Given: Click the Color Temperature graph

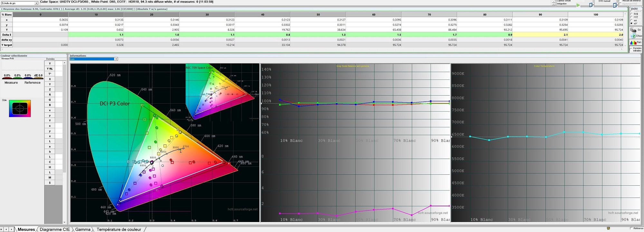Looking at the screenshot, I should pyautogui.click(x=545, y=143).
